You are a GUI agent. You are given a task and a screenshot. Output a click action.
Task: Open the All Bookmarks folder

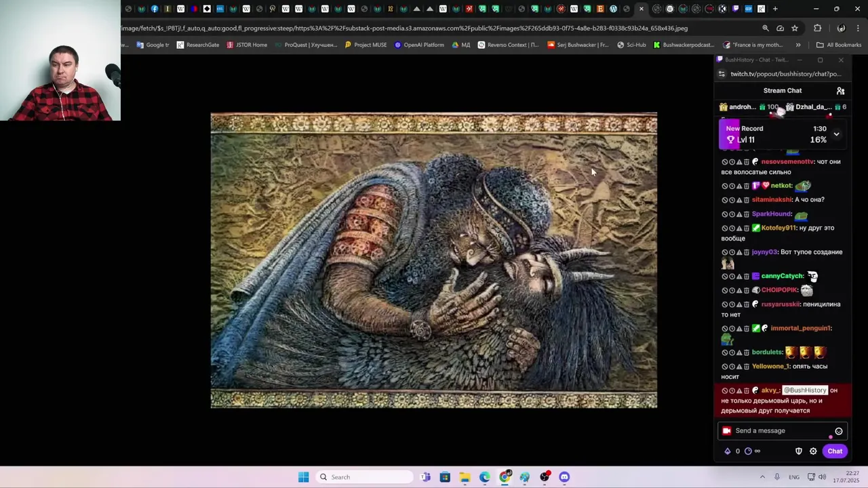point(839,45)
